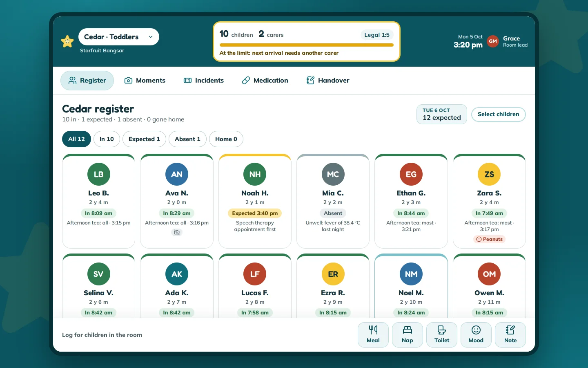The height and width of the screenshot is (368, 588).
Task: Click the 3:20 pm clock in the header
Action: coord(468,45)
